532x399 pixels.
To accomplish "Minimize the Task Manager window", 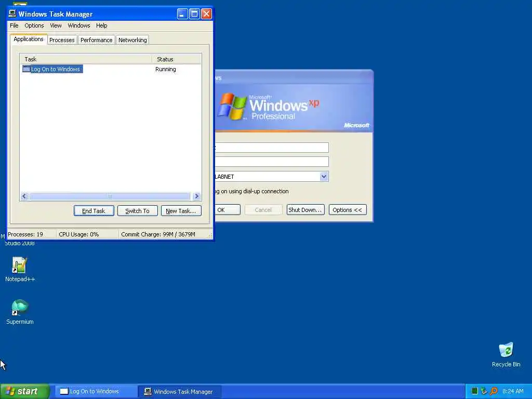I will 182,14.
